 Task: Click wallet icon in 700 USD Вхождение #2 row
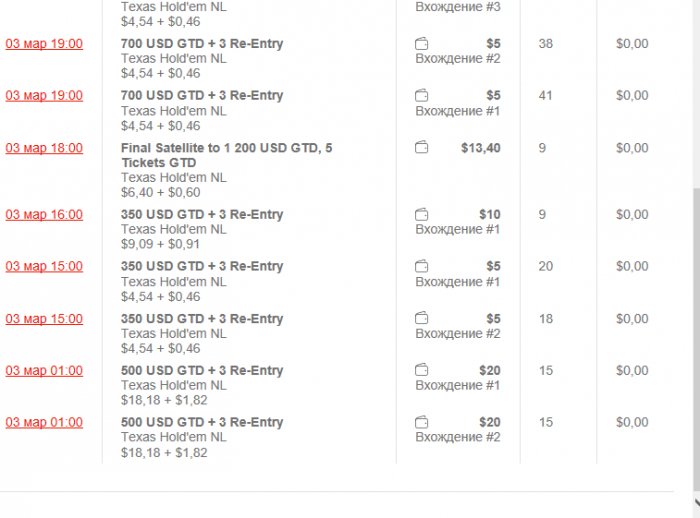coord(422,44)
